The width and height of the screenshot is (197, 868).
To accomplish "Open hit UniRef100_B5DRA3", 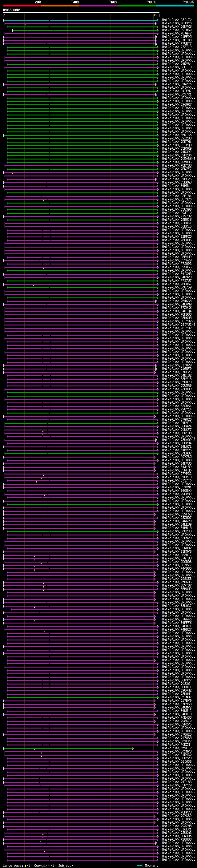I will (177, 182).
